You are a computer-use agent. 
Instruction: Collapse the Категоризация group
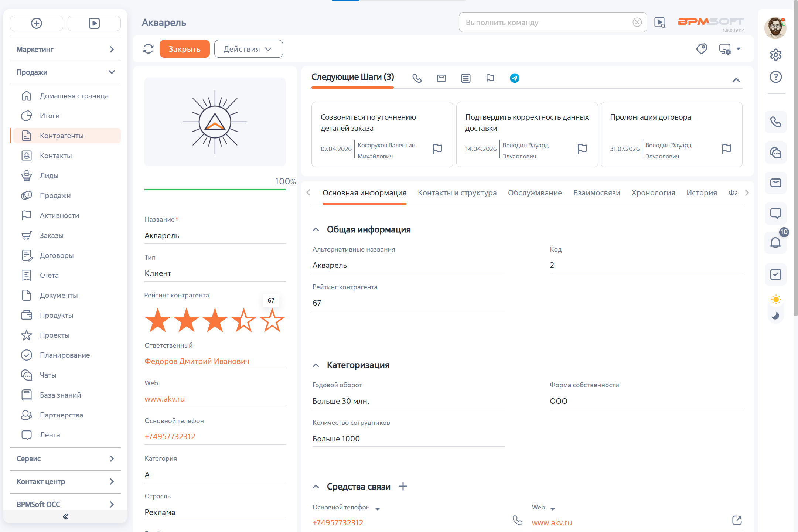[x=316, y=365]
